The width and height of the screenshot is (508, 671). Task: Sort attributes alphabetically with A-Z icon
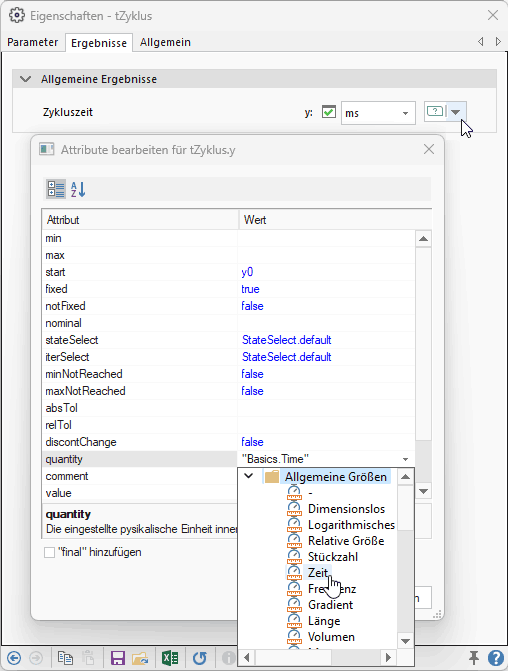point(78,189)
